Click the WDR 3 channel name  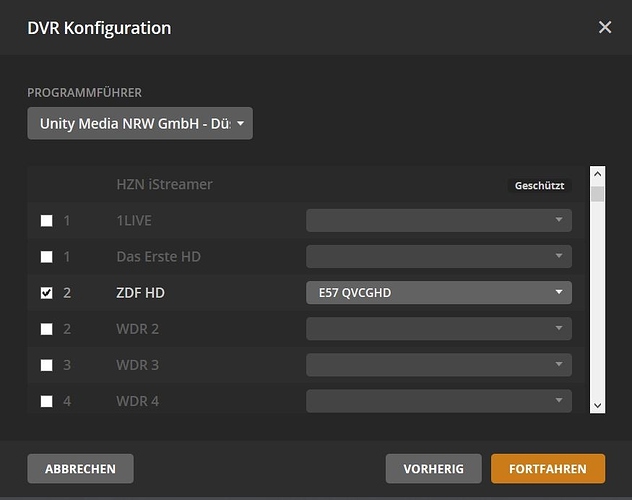click(137, 365)
